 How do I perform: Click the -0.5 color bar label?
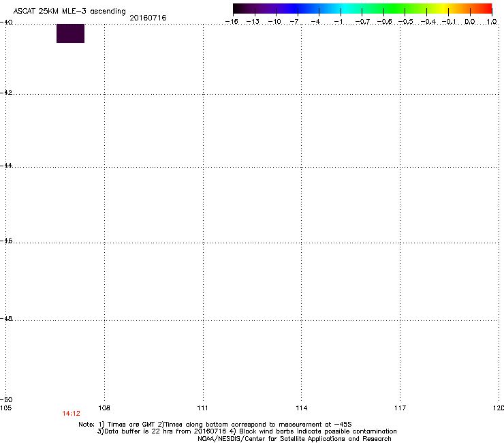tap(406, 22)
